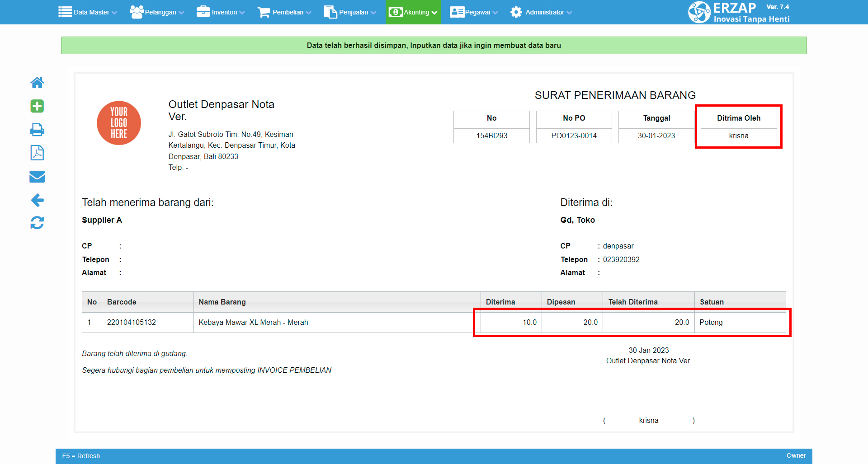Viewport: 868px width, 464px height.
Task: Click the Akunting money icon
Action: (396, 12)
